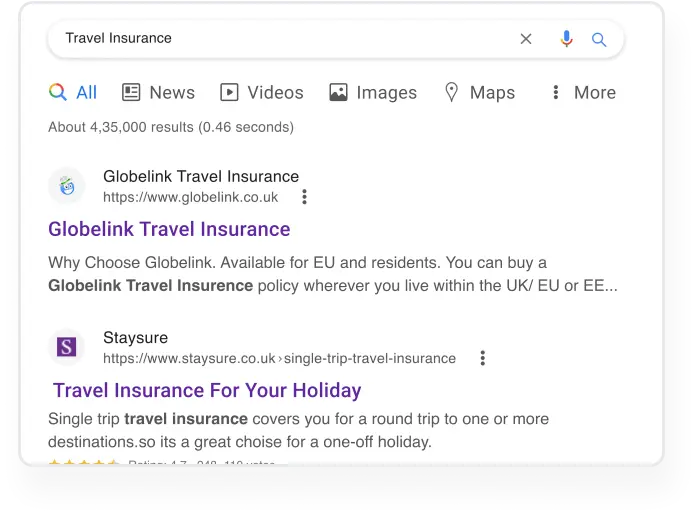Click the Staysure purple favicon
Viewport: 697px width, 516px height.
pos(67,347)
